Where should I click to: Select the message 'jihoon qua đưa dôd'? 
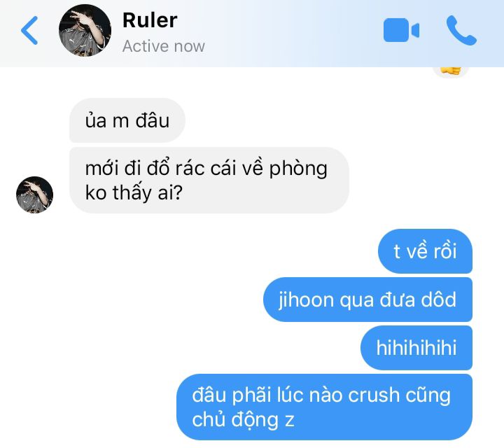point(367,300)
